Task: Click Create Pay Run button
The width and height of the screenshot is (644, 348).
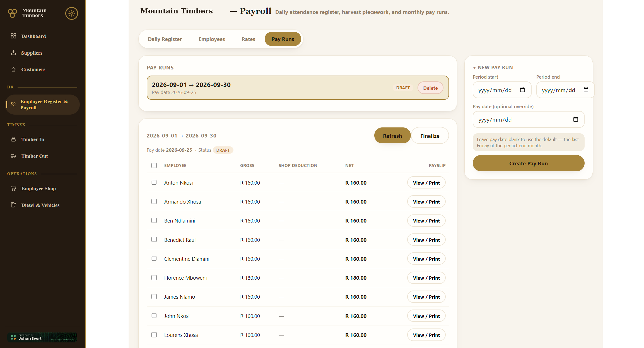Action: pos(529,163)
